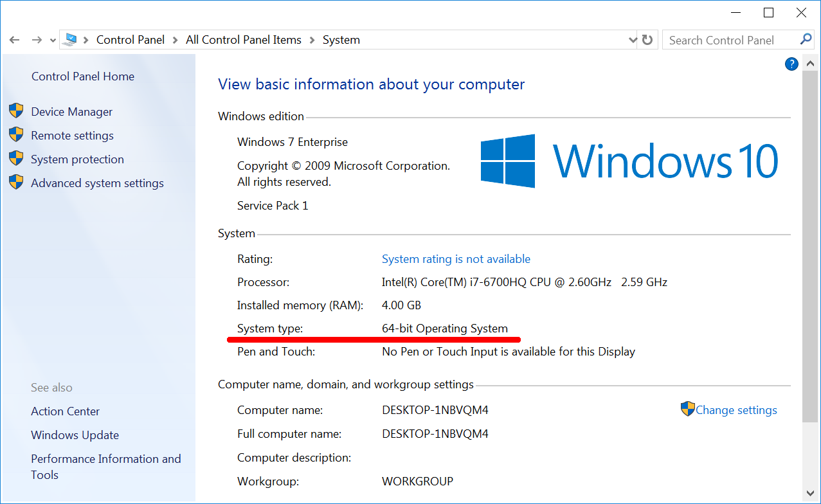Expand the address bar previous locations dropdown

tap(632, 40)
